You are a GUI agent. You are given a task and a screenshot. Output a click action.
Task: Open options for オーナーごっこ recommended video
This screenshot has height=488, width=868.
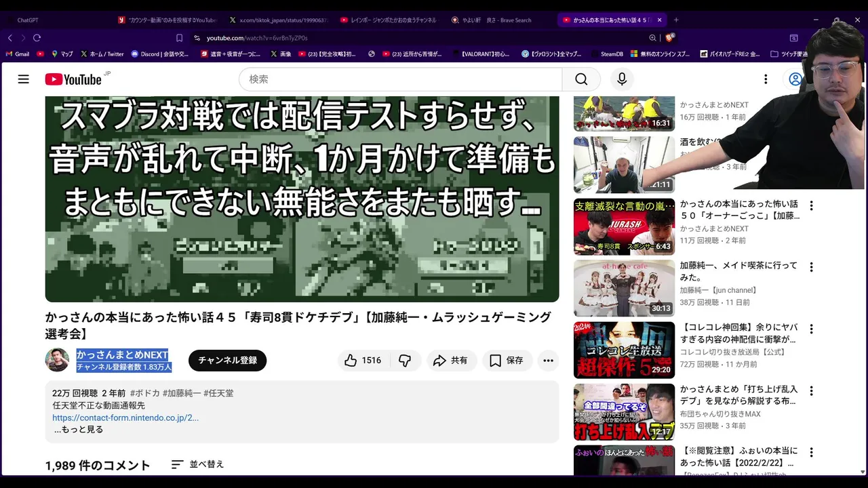(x=811, y=205)
